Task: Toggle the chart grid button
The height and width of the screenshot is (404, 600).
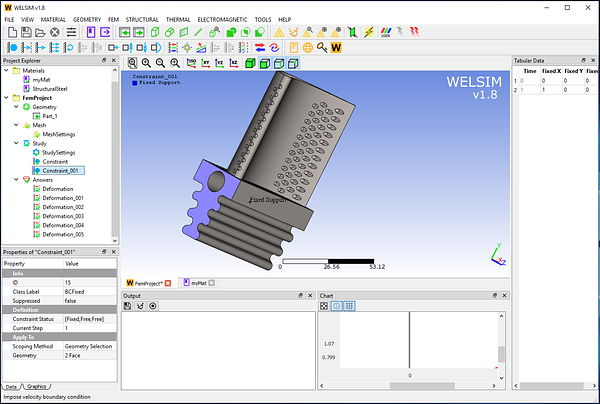Action: (x=349, y=306)
